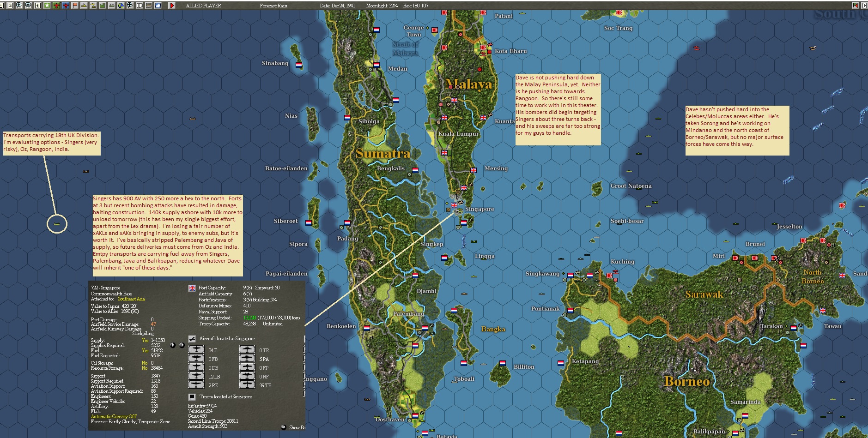Click the next-base arrow in the Singapore panel
The image size is (868, 438).
(x=172, y=345)
